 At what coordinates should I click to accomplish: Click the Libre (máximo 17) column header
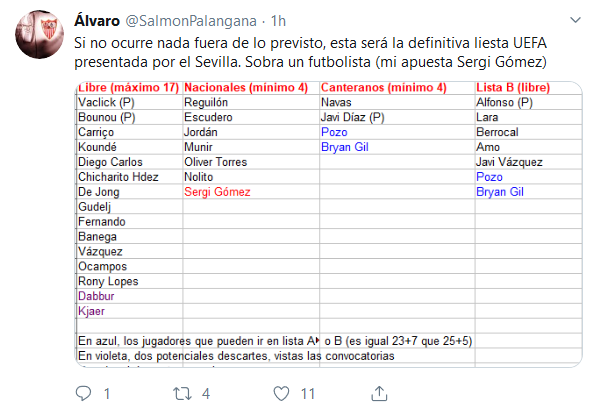(x=129, y=87)
